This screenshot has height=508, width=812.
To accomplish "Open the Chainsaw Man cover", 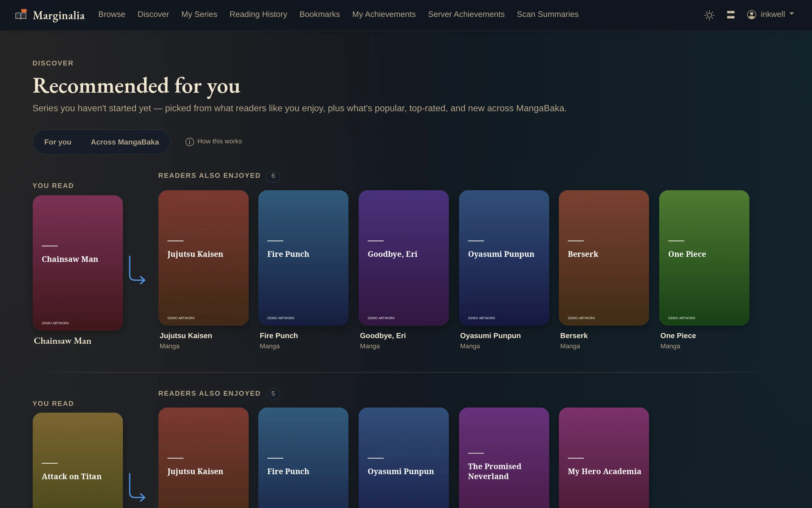I will (x=78, y=263).
